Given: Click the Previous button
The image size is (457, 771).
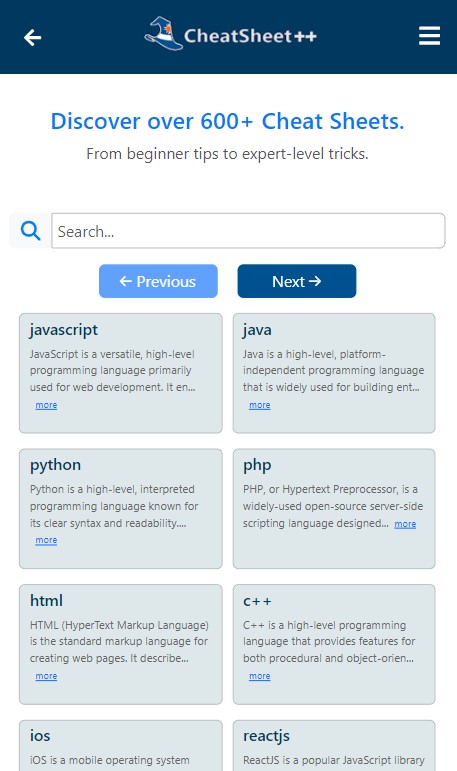Looking at the screenshot, I should [158, 281].
